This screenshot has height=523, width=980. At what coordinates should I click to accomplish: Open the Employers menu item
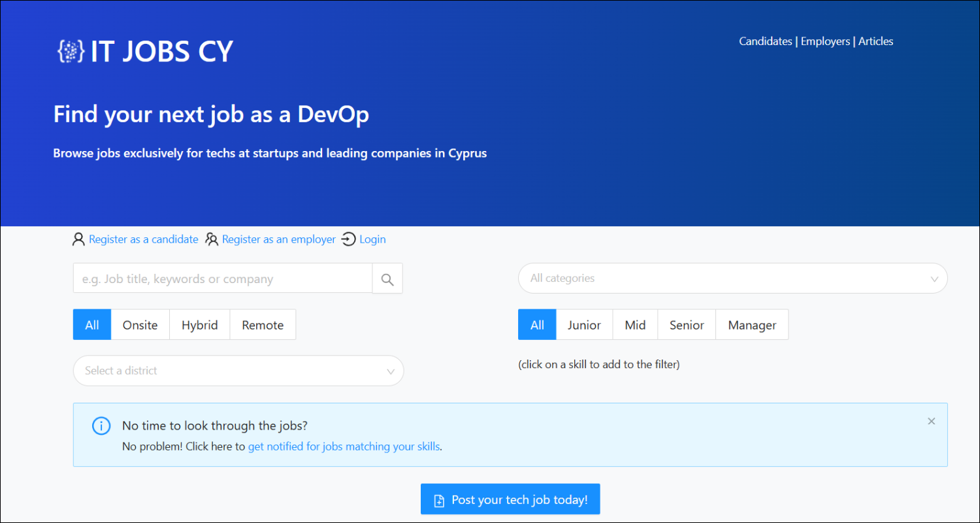coord(825,41)
